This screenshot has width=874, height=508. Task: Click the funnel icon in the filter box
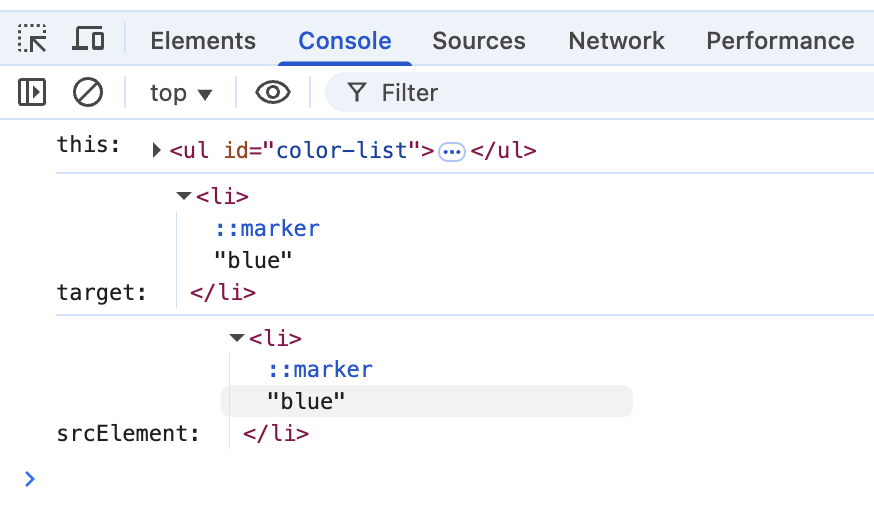(356, 93)
